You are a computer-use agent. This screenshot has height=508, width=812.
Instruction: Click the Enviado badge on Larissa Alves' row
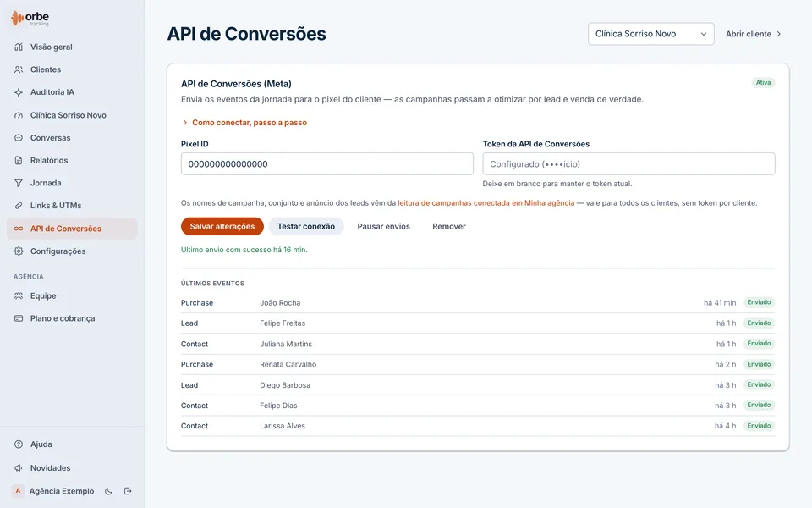[760, 426]
